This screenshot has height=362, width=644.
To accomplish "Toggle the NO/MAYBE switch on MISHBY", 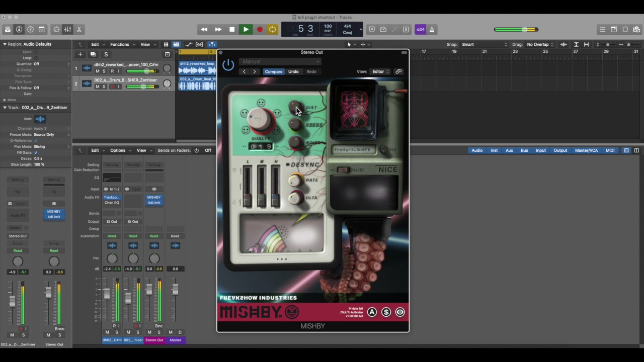I will 343,170.
